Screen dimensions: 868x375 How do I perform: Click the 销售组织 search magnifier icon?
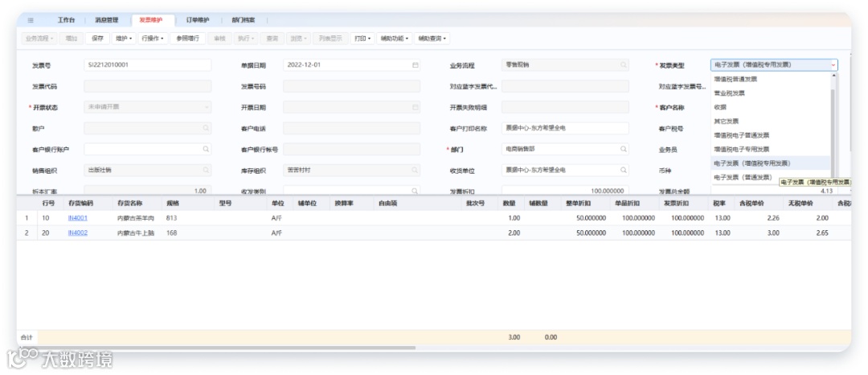click(x=206, y=170)
